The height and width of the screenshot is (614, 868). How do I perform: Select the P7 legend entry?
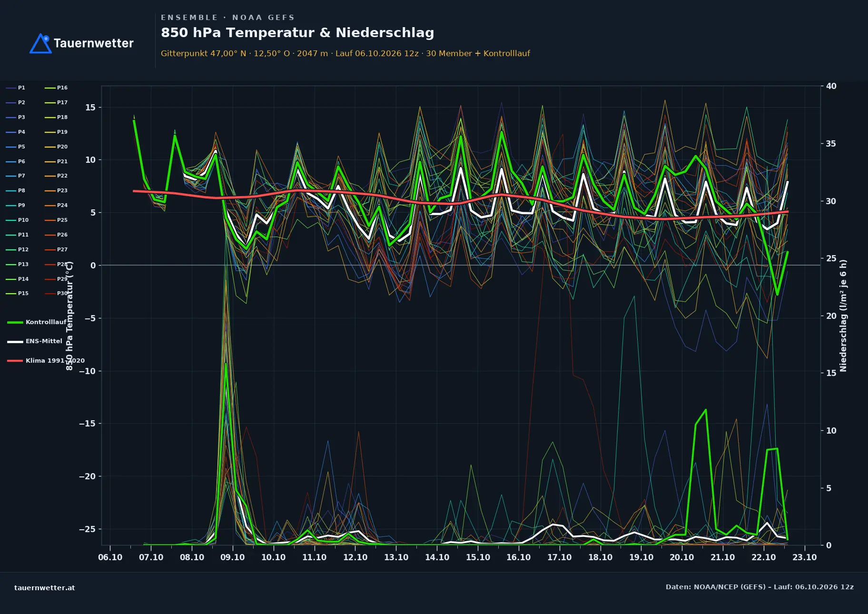(x=16, y=176)
